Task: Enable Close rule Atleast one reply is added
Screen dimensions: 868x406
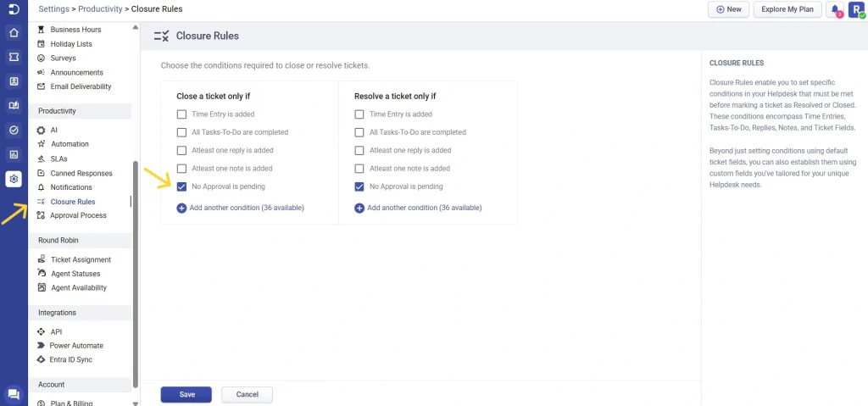Action: pos(181,151)
